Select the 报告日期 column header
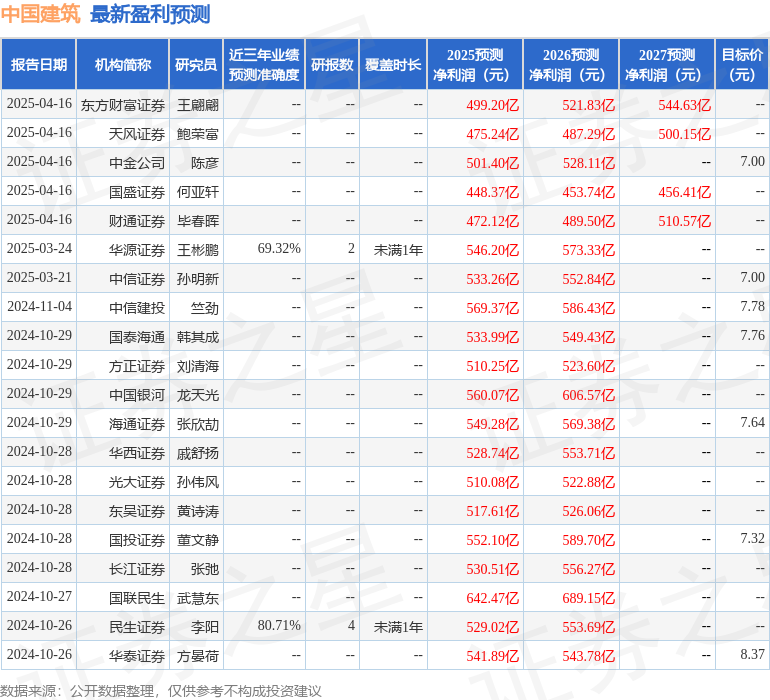 (39, 65)
